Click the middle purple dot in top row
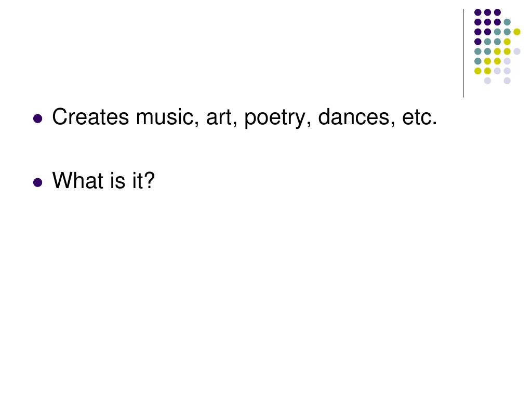Screen dimensions: 532x399 (x=487, y=12)
